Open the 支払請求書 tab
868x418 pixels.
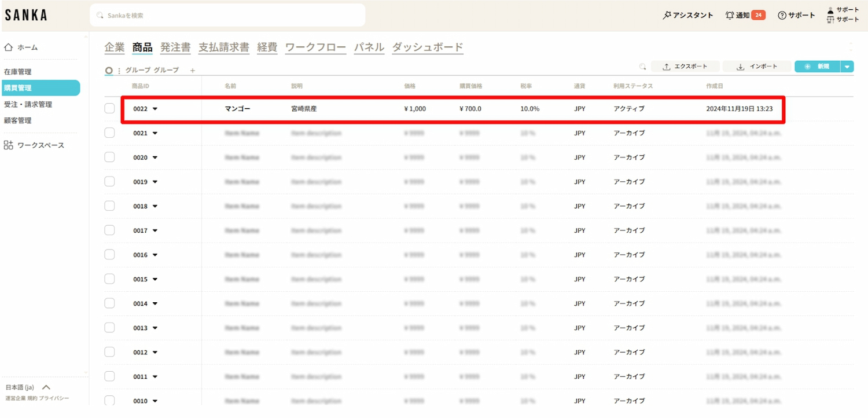(x=224, y=47)
